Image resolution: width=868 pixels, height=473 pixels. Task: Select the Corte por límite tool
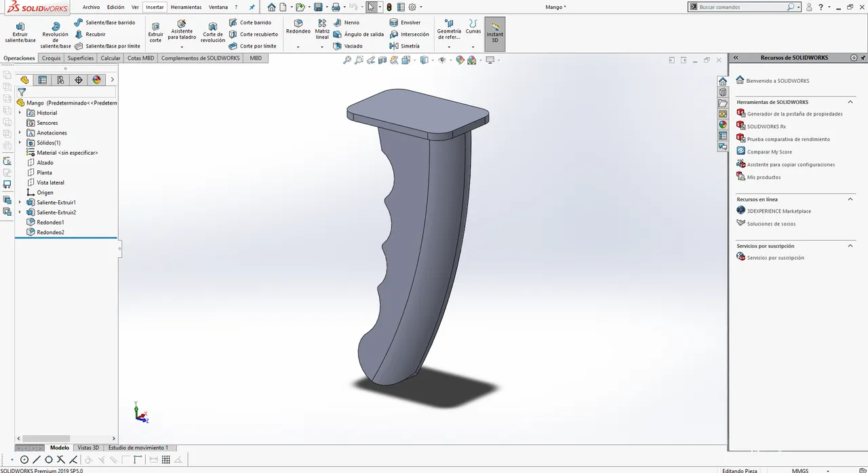coord(253,46)
